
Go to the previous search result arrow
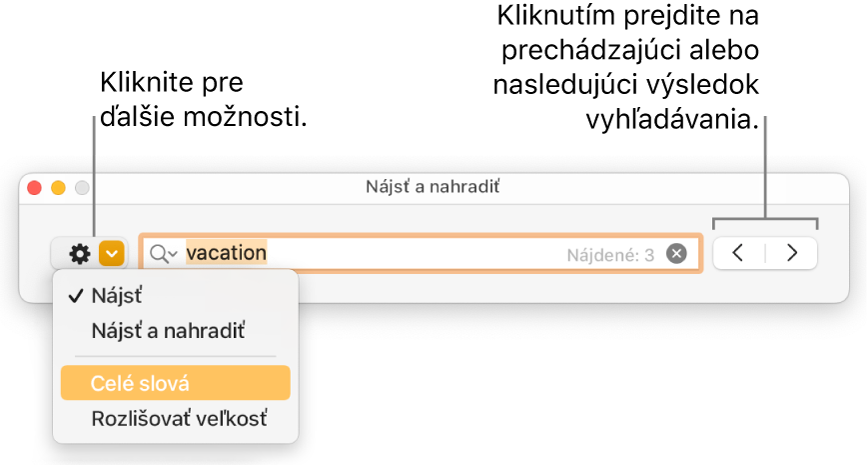click(x=738, y=253)
